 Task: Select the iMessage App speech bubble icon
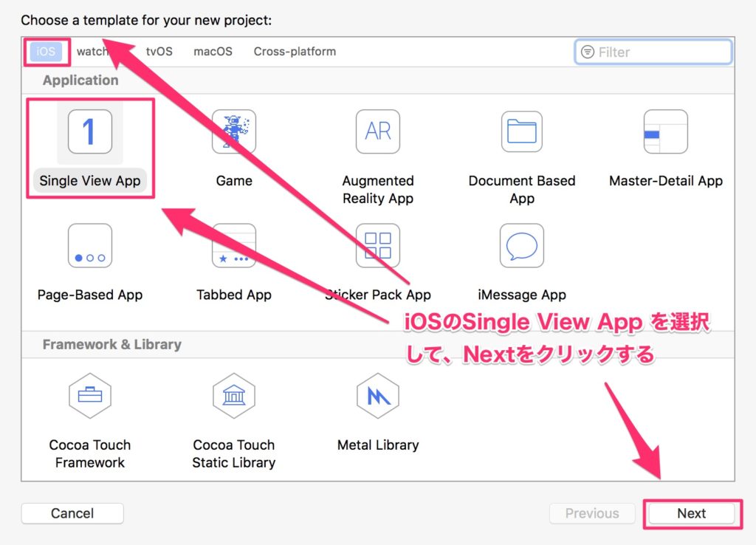tap(522, 245)
